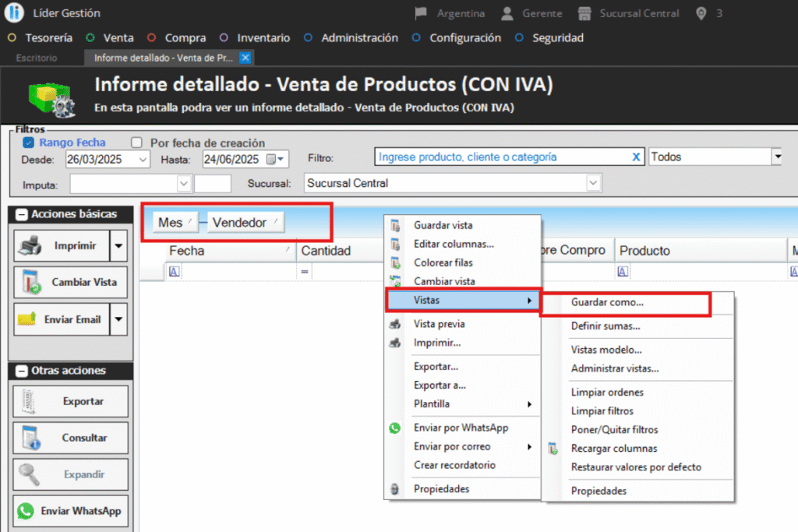The width and height of the screenshot is (798, 532).
Task: Uncheck the Rango Fecha checkbox
Action: pos(28,143)
